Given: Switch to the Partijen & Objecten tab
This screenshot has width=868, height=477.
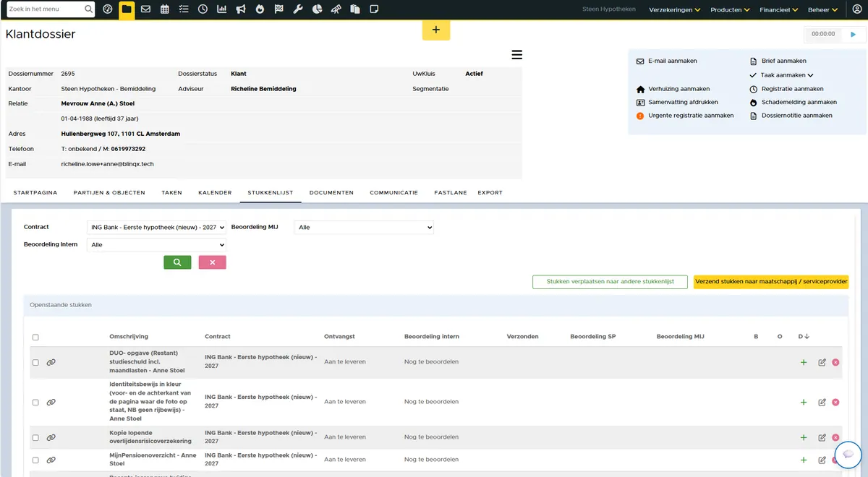Looking at the screenshot, I should [x=109, y=193].
